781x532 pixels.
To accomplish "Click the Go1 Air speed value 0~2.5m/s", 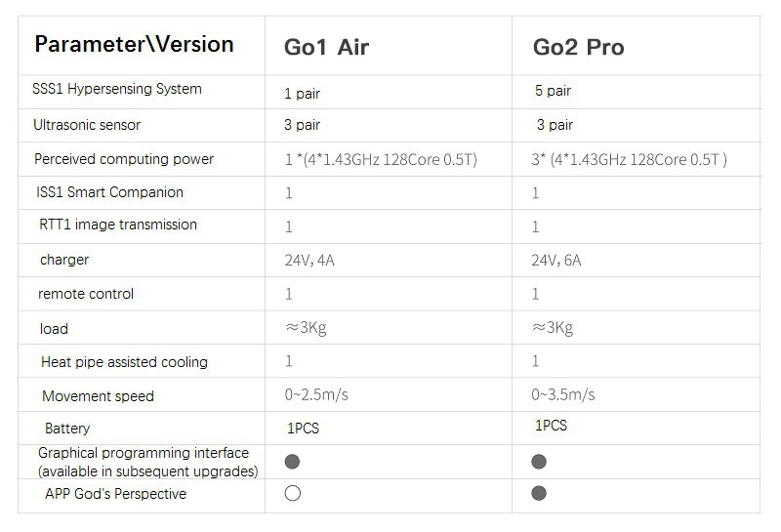I will click(x=316, y=395).
